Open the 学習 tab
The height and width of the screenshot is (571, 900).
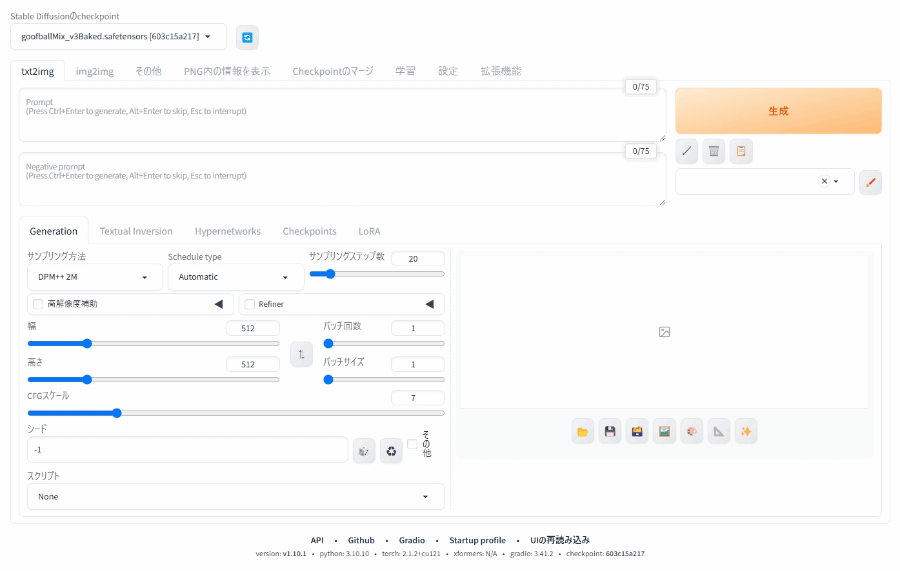(x=405, y=71)
